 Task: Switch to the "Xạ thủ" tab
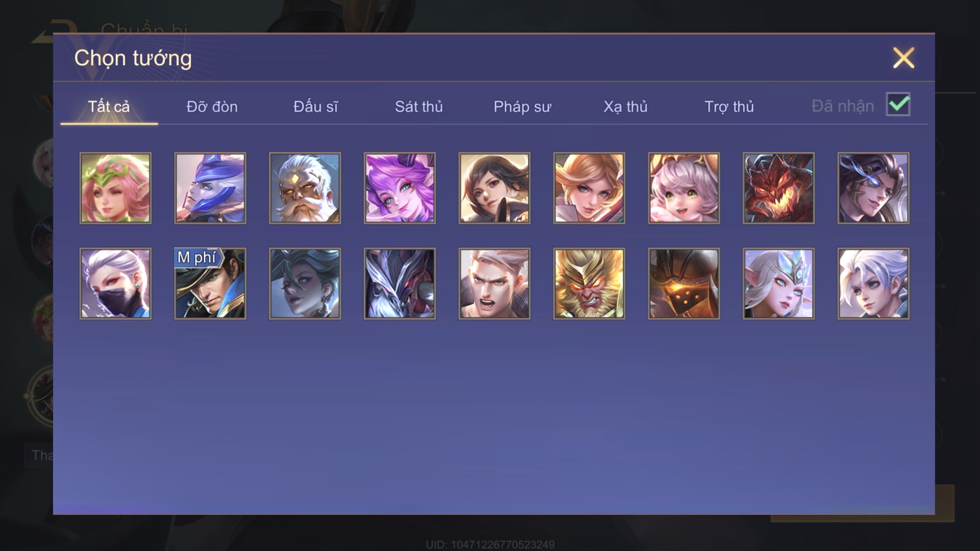coord(625,107)
